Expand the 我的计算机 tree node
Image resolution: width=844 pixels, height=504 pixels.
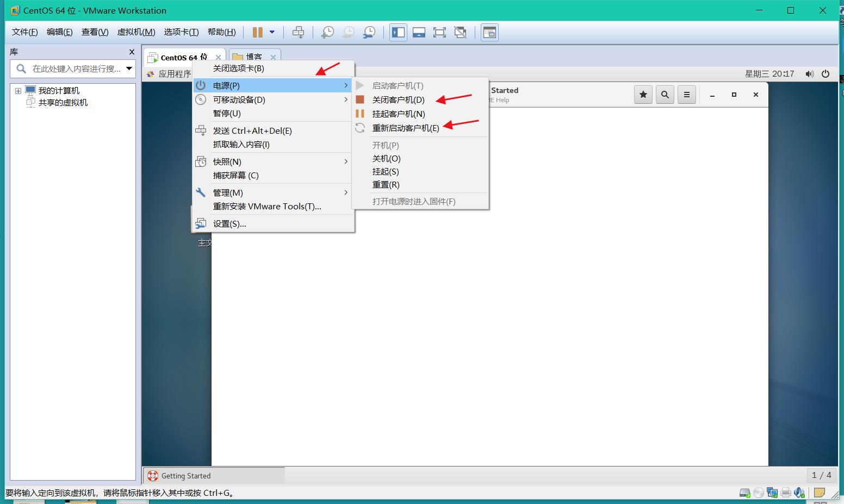[x=18, y=91]
